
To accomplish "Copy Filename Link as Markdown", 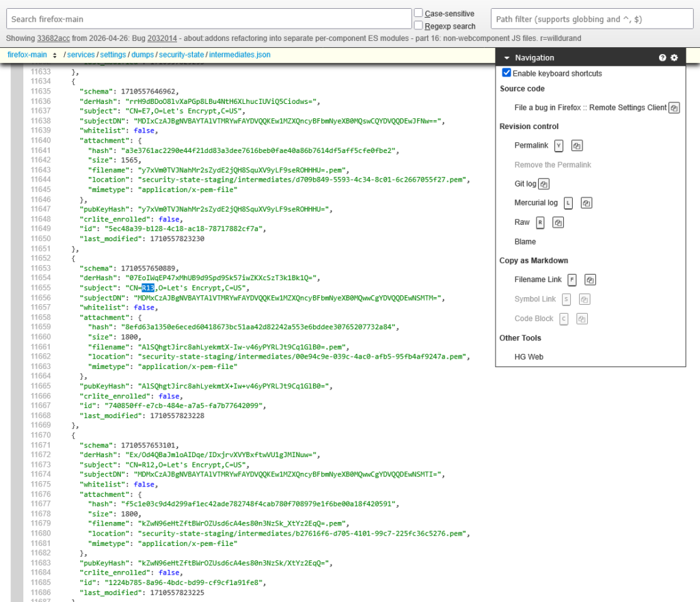I will tap(590, 279).
